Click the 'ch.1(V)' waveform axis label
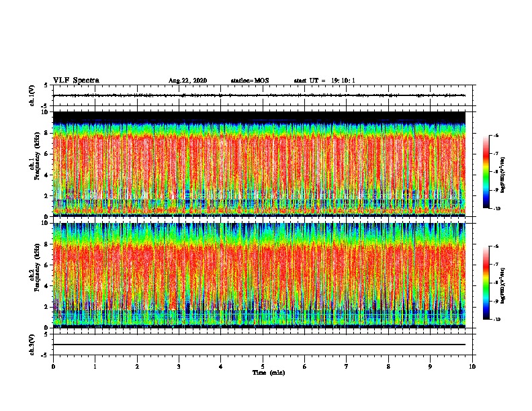Screen dimensions: 532x411 point(32,95)
